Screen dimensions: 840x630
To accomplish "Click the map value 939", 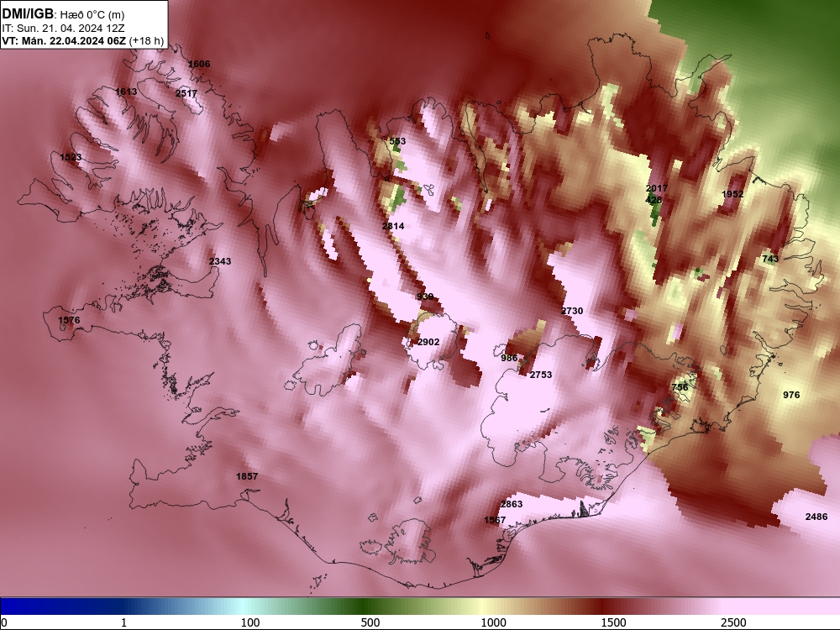I will pyautogui.click(x=425, y=297).
